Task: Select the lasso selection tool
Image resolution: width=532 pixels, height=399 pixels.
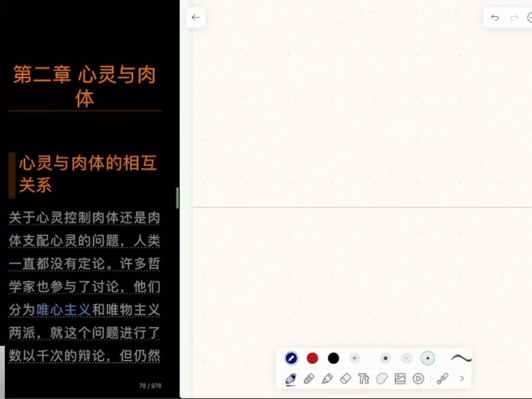Action: point(382,379)
